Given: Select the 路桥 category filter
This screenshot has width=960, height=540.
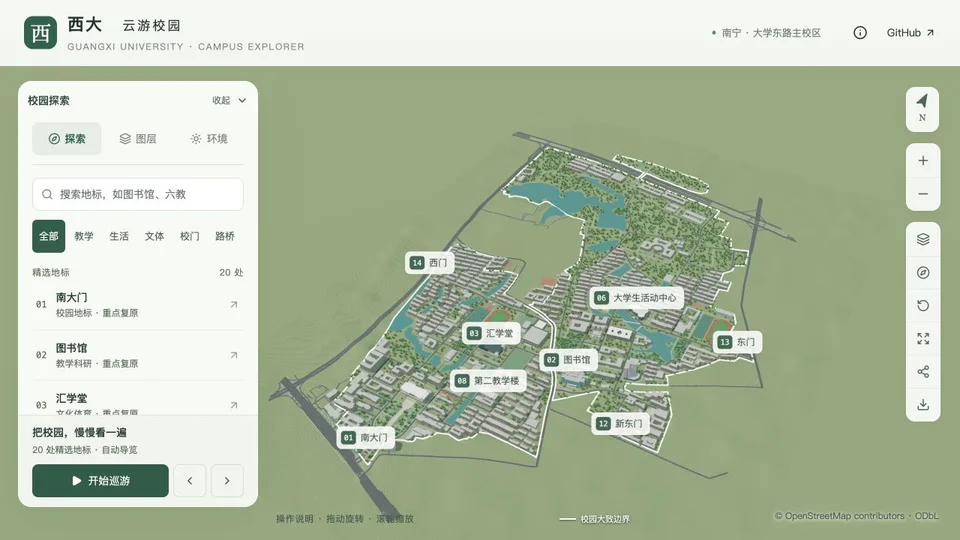Looking at the screenshot, I should coord(225,236).
